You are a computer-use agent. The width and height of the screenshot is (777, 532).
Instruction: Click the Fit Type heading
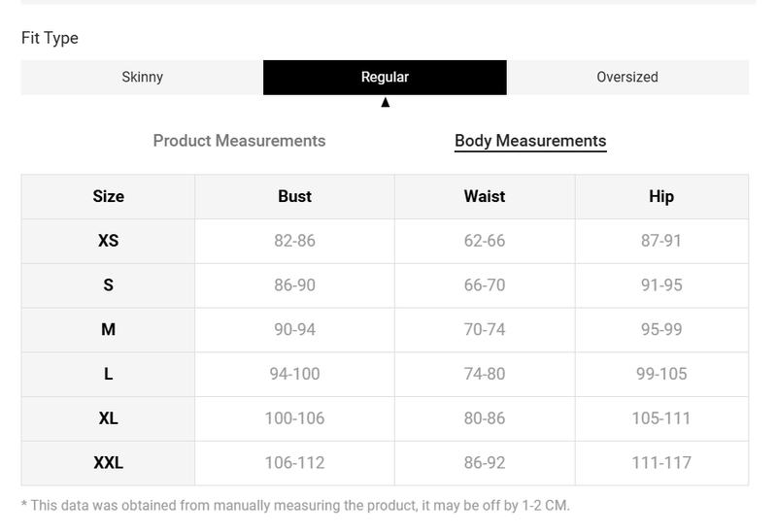click(x=50, y=38)
